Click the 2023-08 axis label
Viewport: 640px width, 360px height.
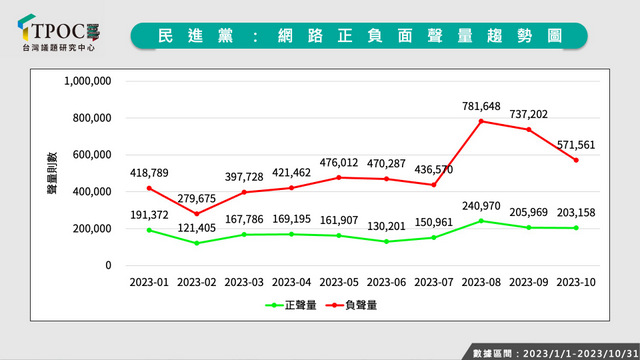[481, 282]
